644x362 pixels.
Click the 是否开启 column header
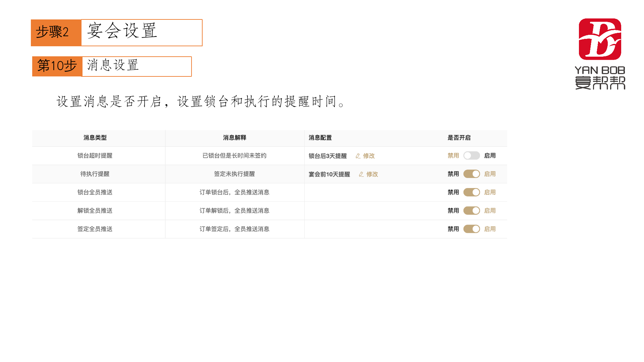tap(459, 138)
